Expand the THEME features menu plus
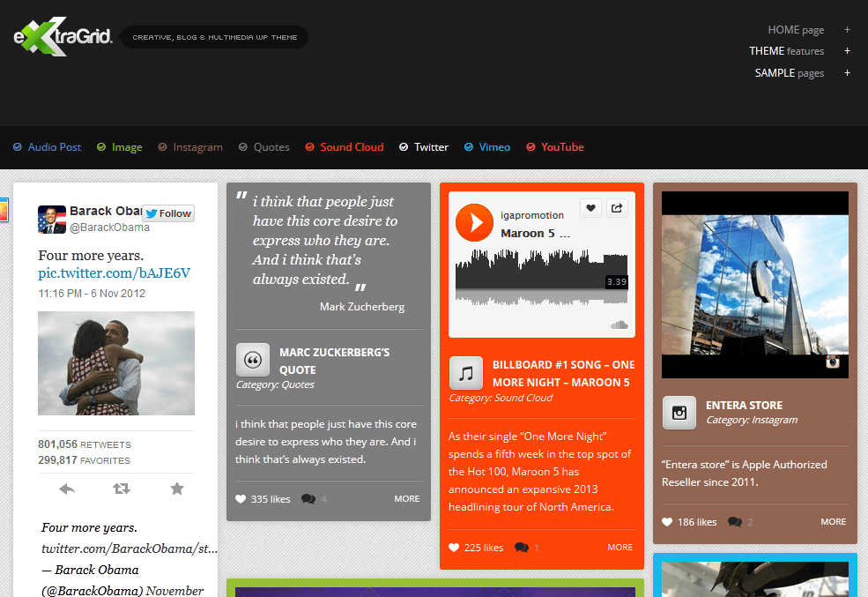This screenshot has height=597, width=868. click(847, 51)
